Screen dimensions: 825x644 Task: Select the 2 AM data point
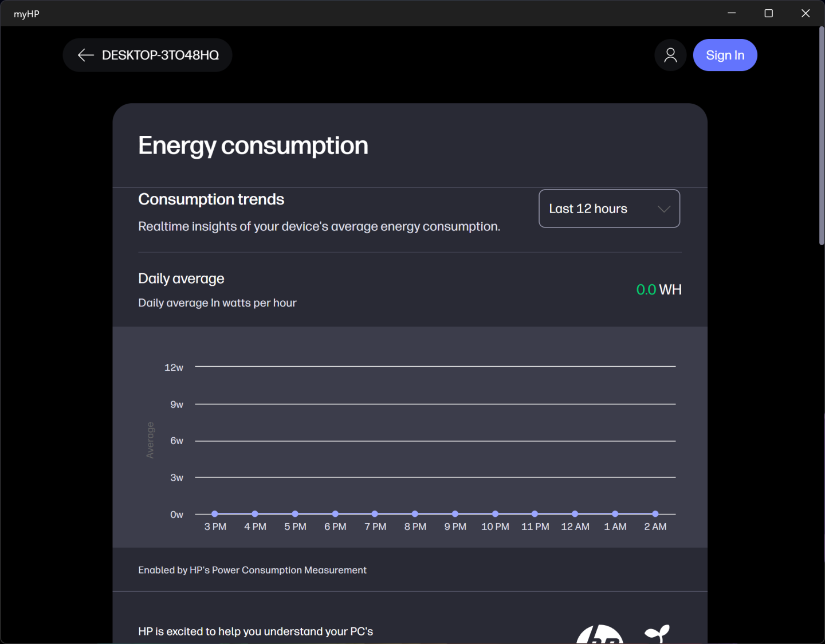pos(655,514)
